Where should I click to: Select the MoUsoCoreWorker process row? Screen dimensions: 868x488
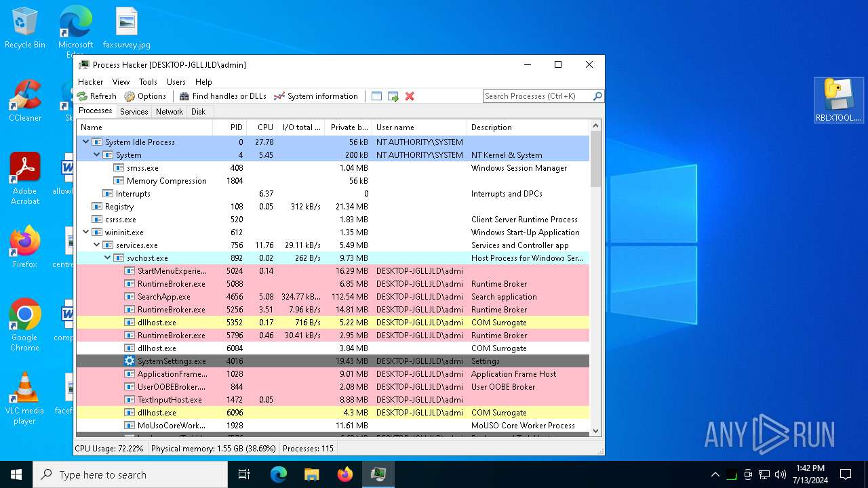[x=333, y=426]
